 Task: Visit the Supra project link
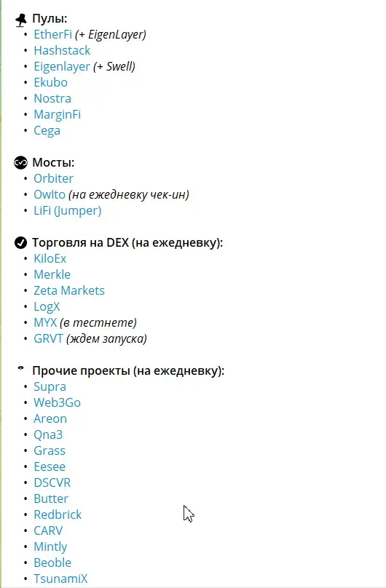pyautogui.click(x=50, y=387)
